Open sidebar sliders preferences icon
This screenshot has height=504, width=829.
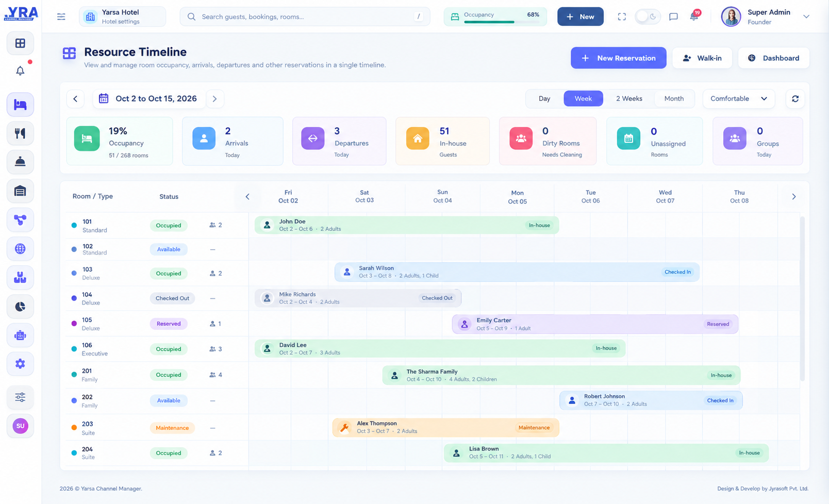click(20, 397)
